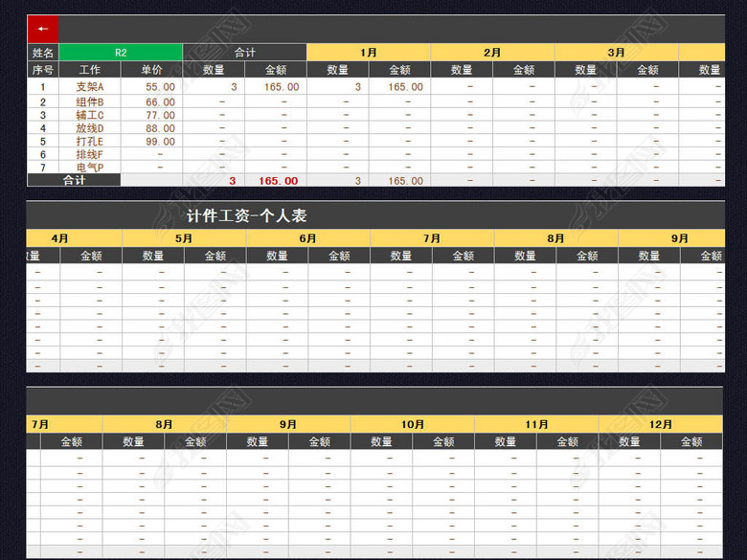Select the 打孔E work item cell
Screen dimensions: 747x560
point(90,142)
